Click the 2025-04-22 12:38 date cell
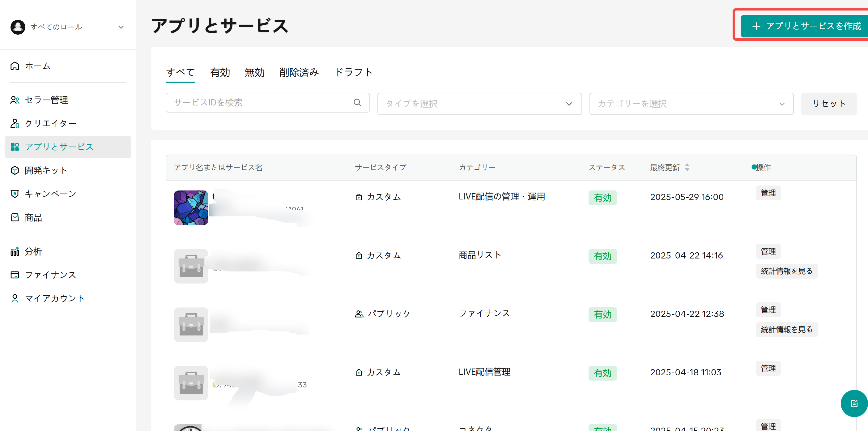Image resolution: width=868 pixels, height=431 pixels. [x=687, y=314]
